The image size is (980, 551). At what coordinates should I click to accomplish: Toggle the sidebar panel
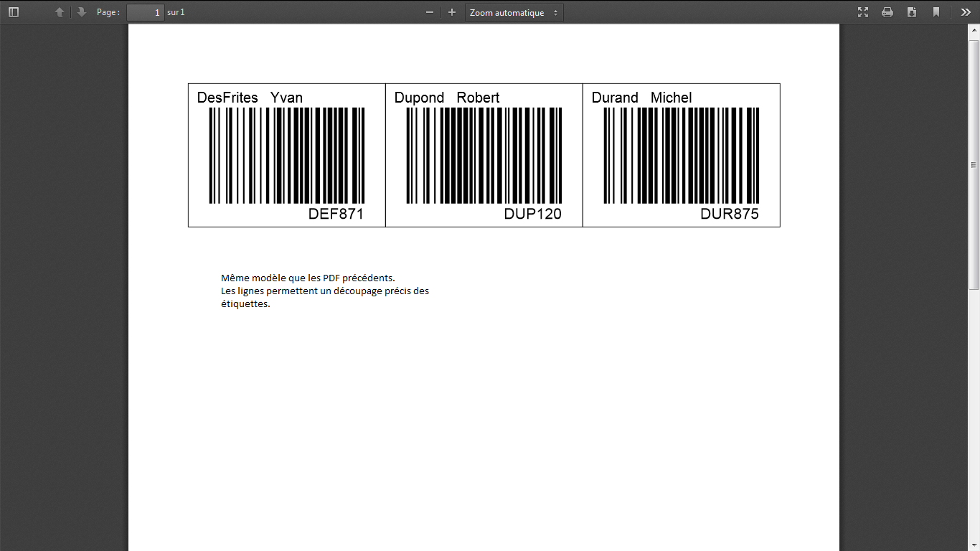pos(14,12)
